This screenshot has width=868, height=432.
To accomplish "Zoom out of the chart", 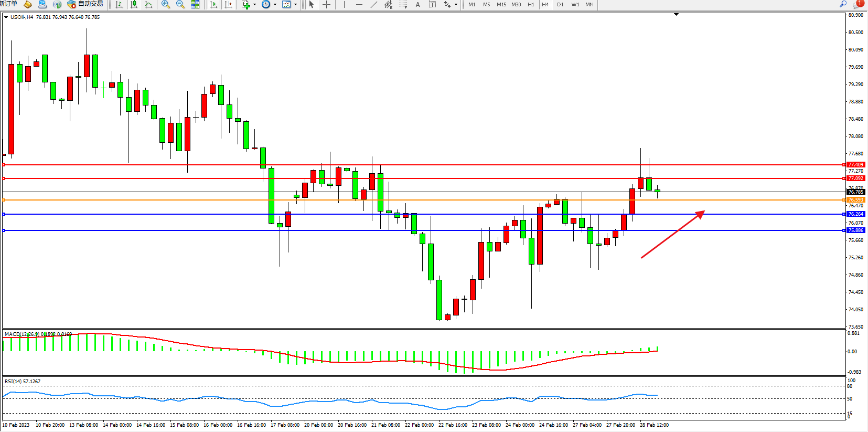I will pyautogui.click(x=180, y=4).
